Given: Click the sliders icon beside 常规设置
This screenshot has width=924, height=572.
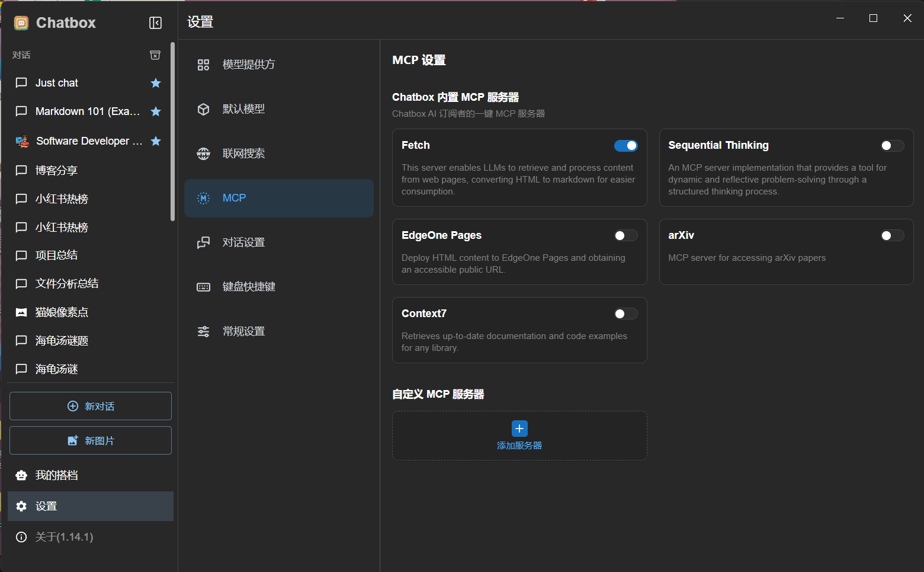Looking at the screenshot, I should [203, 331].
